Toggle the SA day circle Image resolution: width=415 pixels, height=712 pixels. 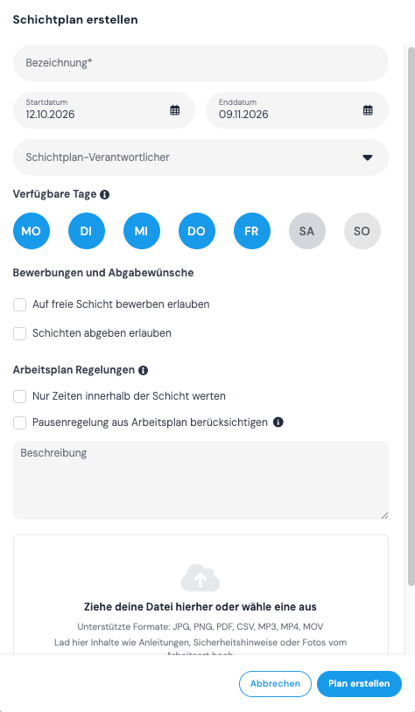coord(307,231)
